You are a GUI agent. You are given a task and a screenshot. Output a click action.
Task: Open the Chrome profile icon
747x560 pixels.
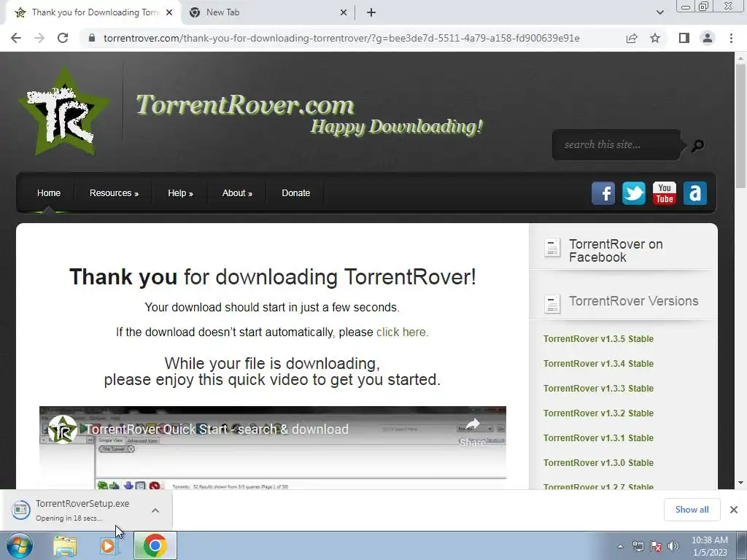(708, 38)
